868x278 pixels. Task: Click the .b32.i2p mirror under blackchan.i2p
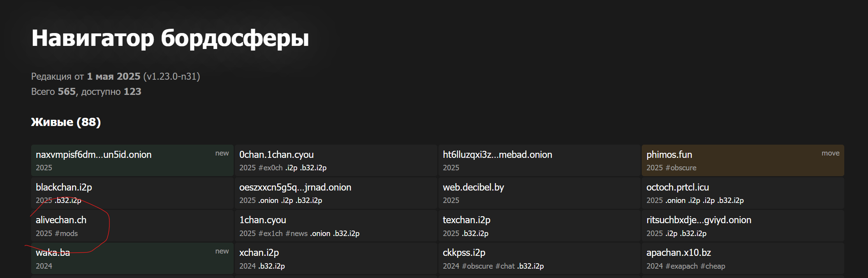click(68, 201)
